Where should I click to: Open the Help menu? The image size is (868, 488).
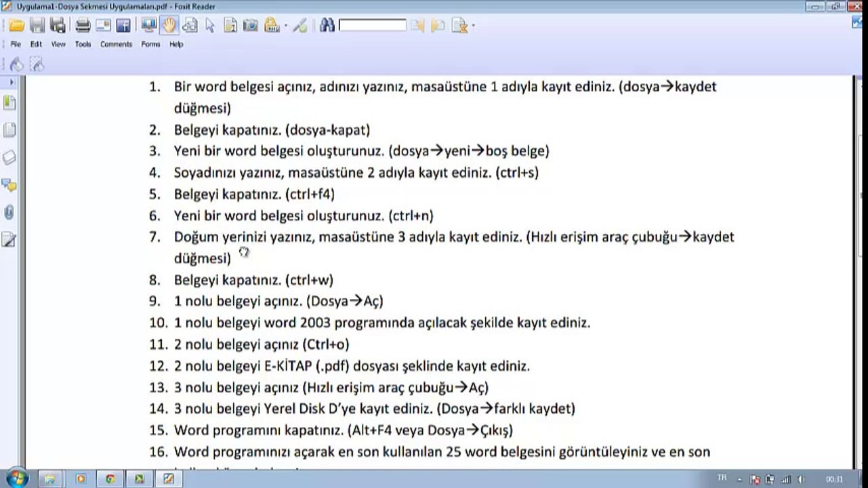176,44
